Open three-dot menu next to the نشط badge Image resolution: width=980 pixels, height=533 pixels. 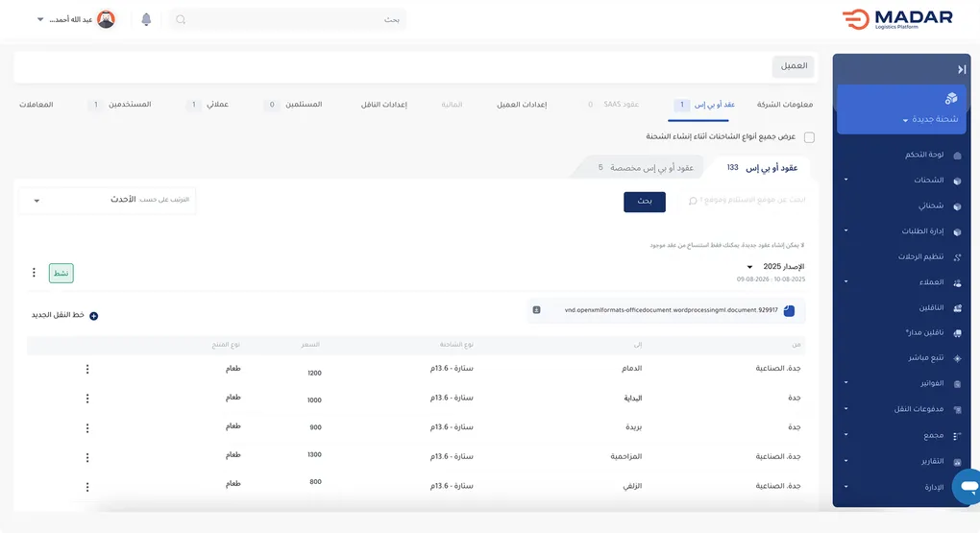click(34, 273)
